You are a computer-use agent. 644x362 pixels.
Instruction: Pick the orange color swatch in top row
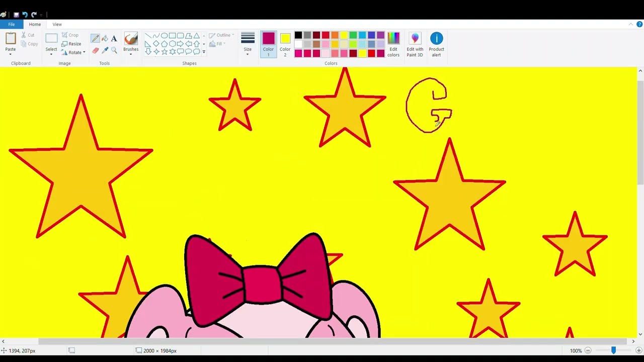pyautogui.click(x=335, y=35)
